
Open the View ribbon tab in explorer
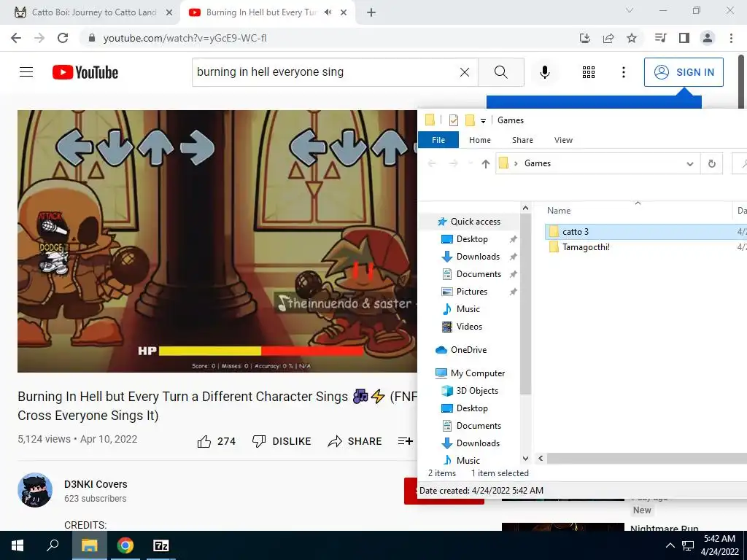point(563,140)
